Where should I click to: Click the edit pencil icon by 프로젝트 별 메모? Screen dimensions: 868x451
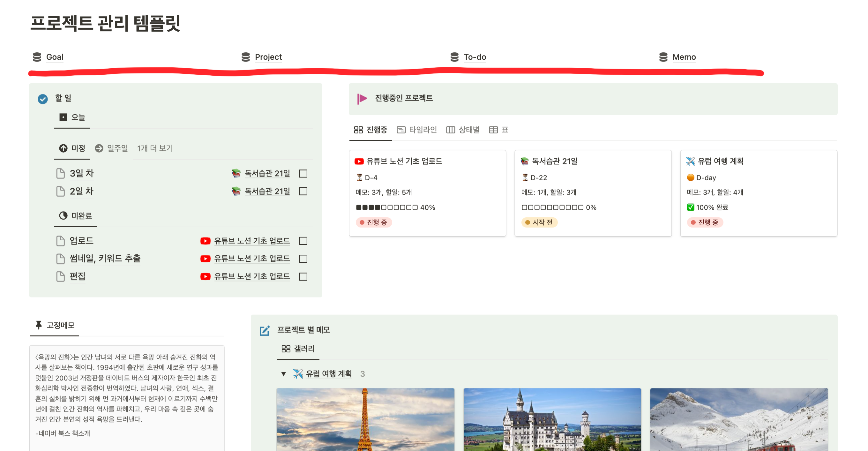point(265,330)
